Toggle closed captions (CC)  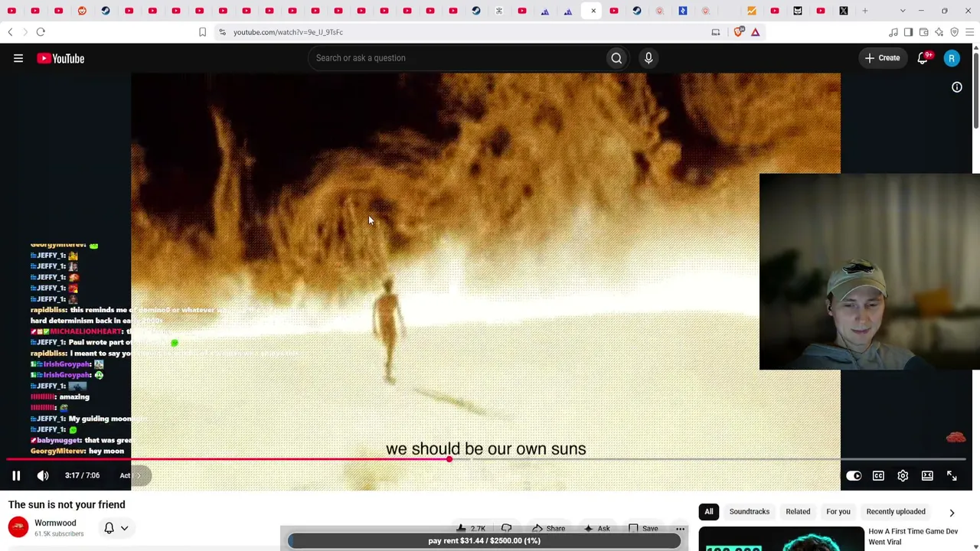point(878,476)
